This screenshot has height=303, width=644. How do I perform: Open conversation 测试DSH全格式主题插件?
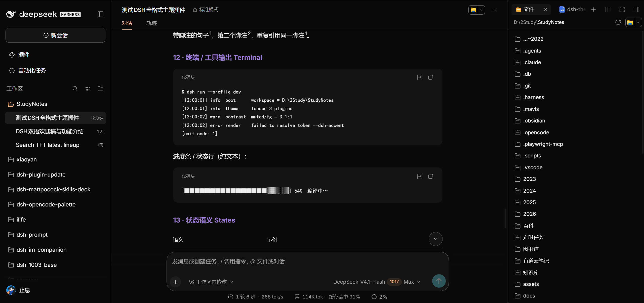tap(55, 118)
